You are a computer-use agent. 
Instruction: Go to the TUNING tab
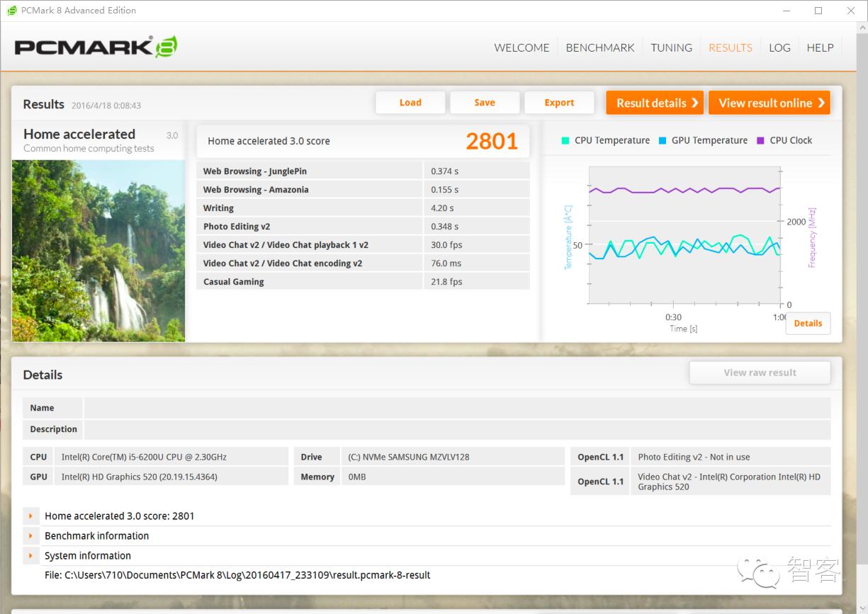pos(671,47)
